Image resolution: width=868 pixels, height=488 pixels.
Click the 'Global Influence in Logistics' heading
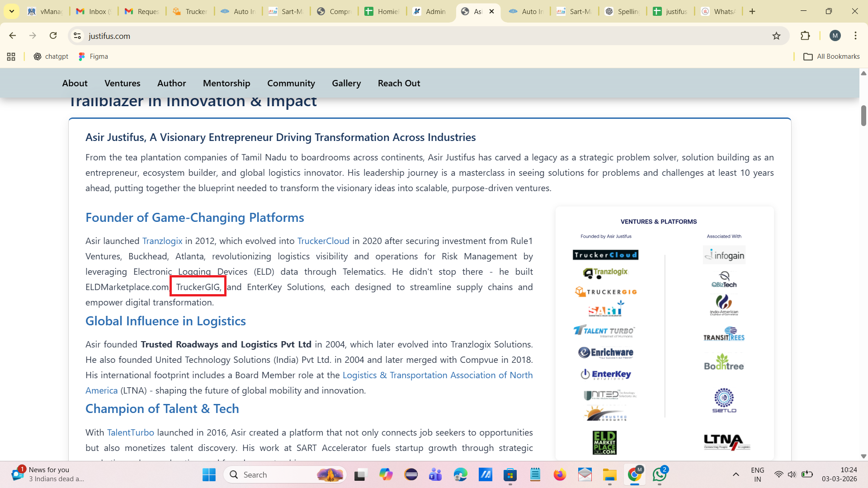coord(165,321)
